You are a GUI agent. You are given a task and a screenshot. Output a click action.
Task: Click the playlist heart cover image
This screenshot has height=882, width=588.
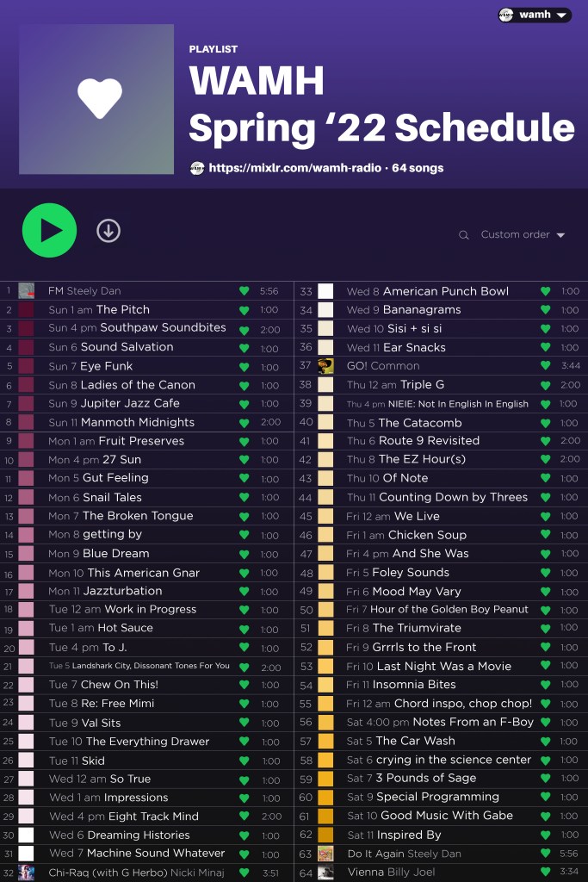(x=96, y=99)
